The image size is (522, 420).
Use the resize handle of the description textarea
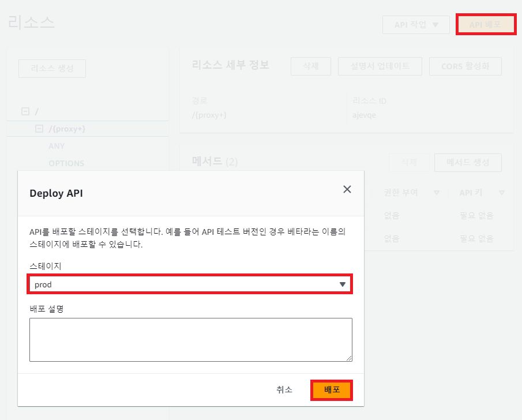coord(349,358)
